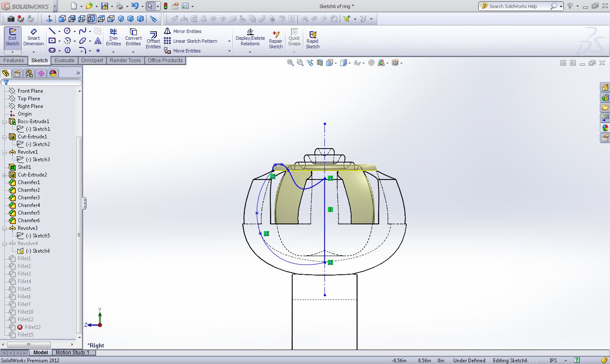
Task: Open Section View tool
Action: (x=320, y=63)
